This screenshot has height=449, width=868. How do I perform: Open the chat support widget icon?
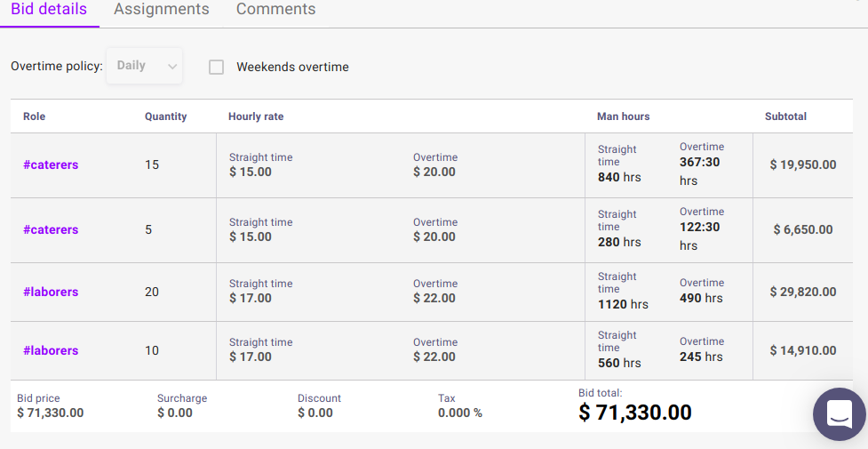[x=839, y=413]
